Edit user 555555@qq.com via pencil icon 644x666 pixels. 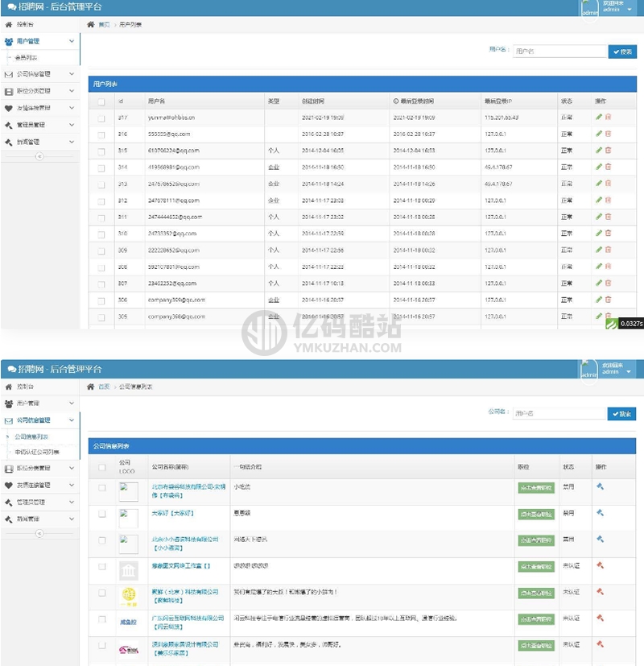[599, 134]
